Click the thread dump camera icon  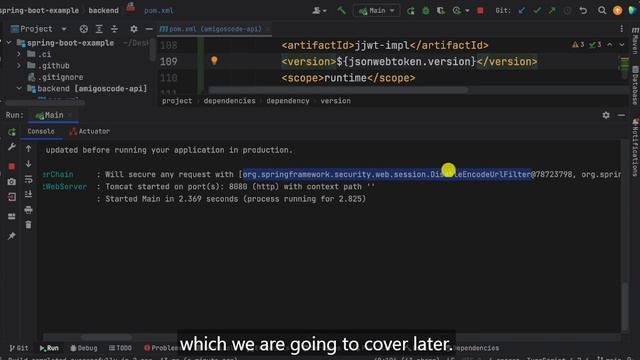12,182
